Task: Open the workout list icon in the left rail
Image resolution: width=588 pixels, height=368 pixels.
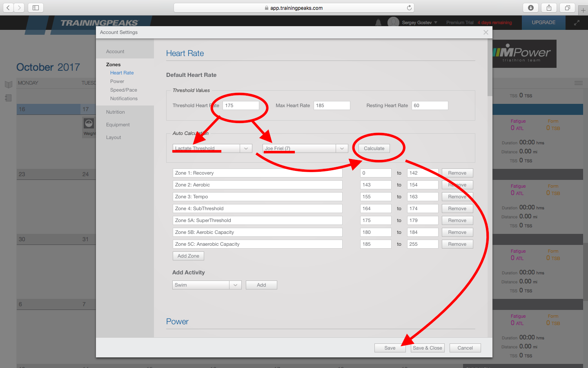Action: click(x=8, y=98)
